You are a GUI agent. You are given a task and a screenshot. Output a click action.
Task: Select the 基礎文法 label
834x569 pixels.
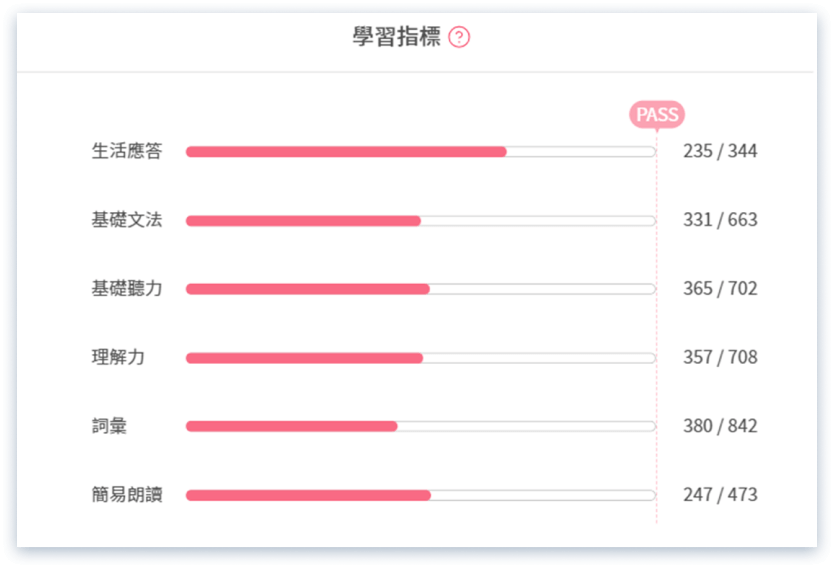126,220
